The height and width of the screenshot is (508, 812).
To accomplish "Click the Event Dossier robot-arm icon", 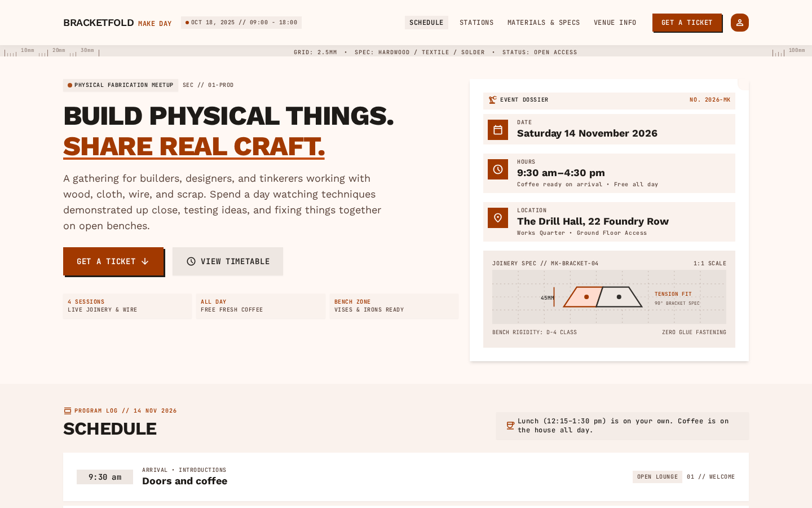I will (492, 100).
